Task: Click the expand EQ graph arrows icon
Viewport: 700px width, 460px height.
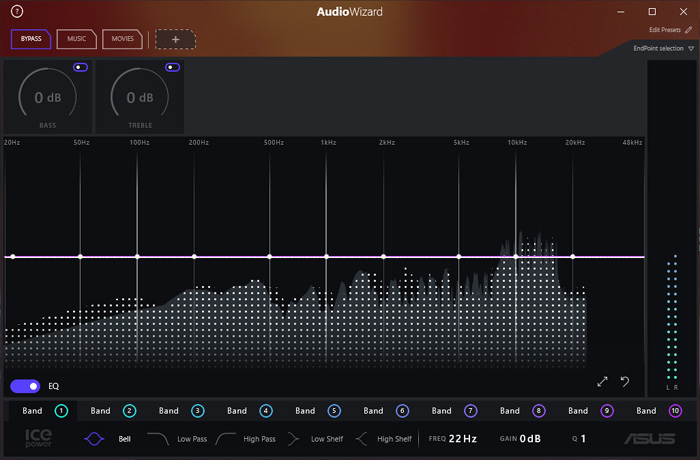Action: [x=602, y=381]
